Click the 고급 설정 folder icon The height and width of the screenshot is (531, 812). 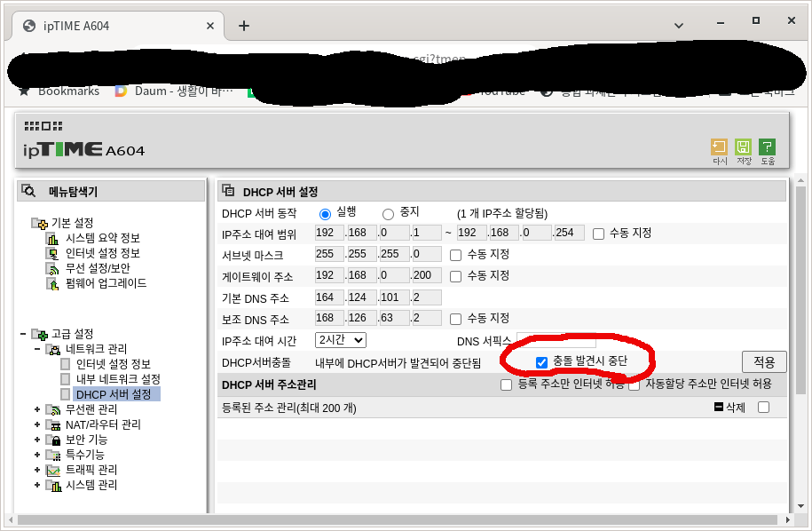tap(39, 334)
